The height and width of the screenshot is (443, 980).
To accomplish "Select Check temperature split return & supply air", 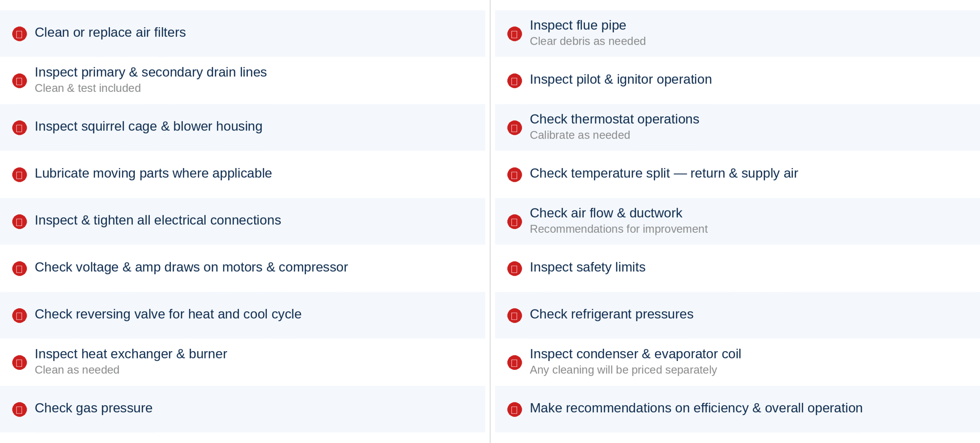I will tap(663, 173).
